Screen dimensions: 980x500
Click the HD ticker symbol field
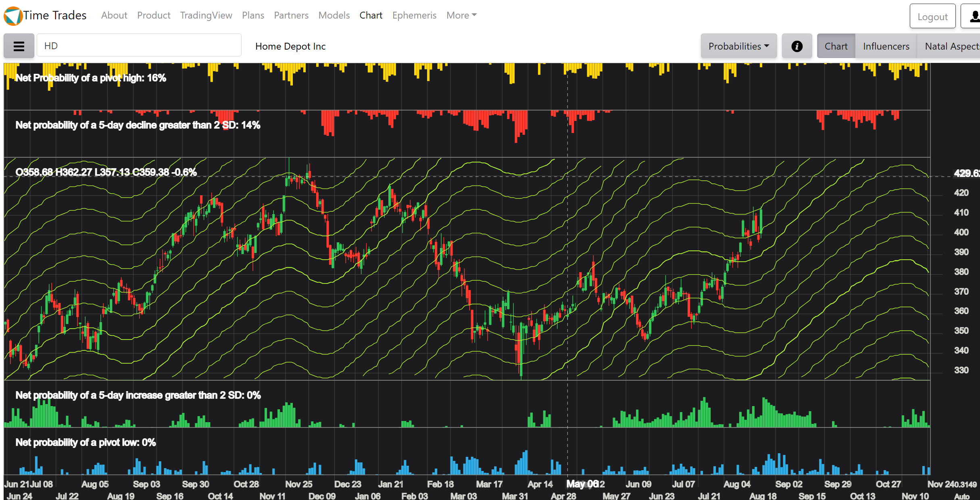pos(139,46)
